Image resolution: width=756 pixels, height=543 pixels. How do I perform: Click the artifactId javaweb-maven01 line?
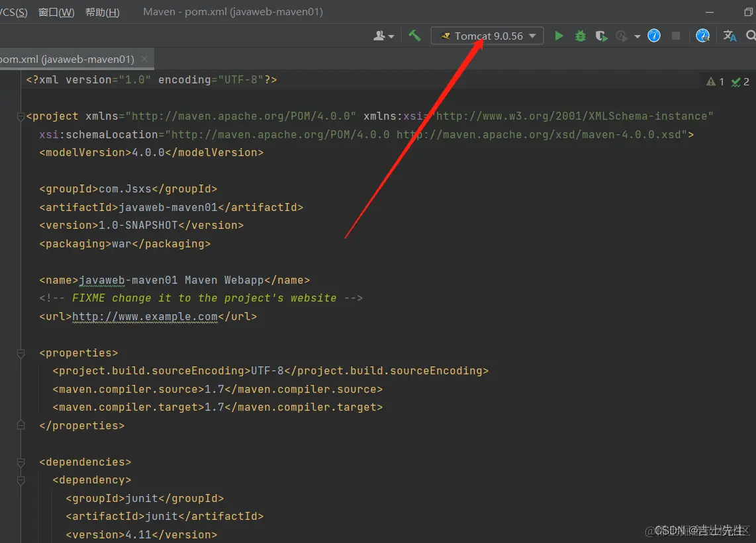[171, 207]
